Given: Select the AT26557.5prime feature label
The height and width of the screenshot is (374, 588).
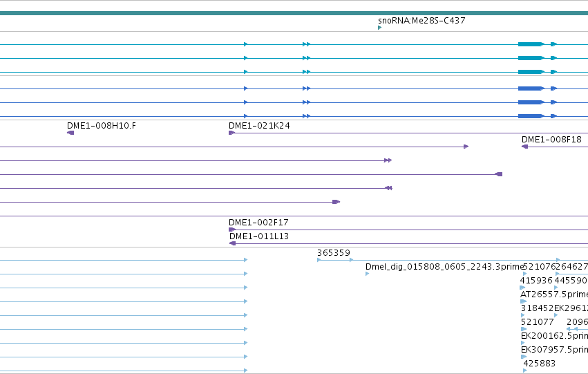Looking at the screenshot, I should (554, 294).
